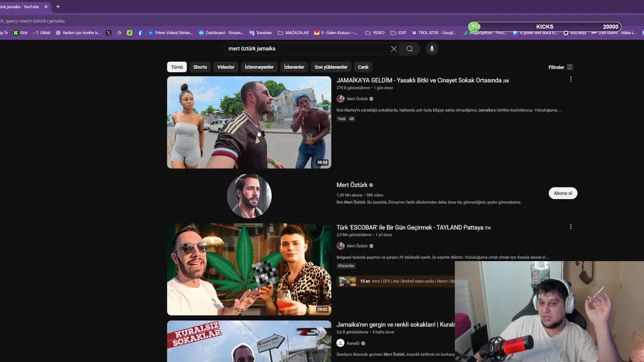Open the VIDEO bookmarks folder
644x362 pixels.
(374, 33)
